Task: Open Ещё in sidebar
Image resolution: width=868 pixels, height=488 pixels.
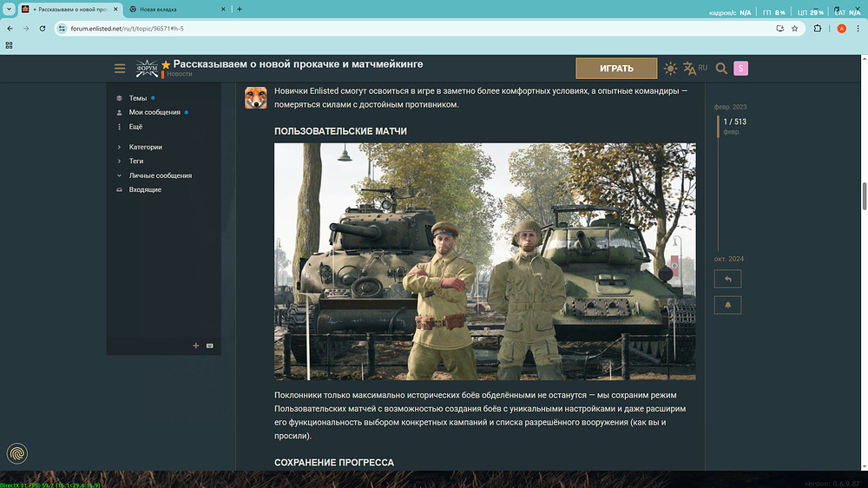Action: pyautogui.click(x=135, y=126)
